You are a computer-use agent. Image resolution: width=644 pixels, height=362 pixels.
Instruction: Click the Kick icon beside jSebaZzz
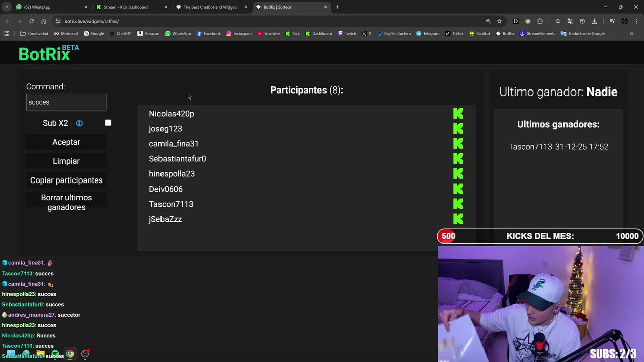point(458,219)
